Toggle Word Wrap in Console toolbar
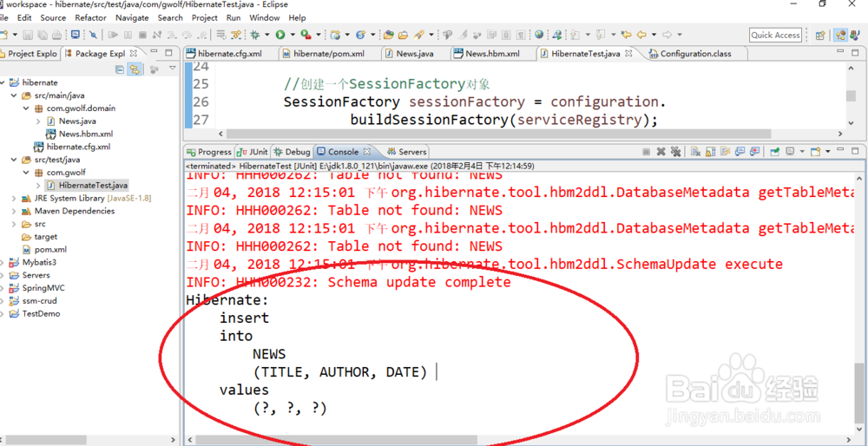Image resolution: width=868 pixels, height=446 pixels. coord(725,152)
